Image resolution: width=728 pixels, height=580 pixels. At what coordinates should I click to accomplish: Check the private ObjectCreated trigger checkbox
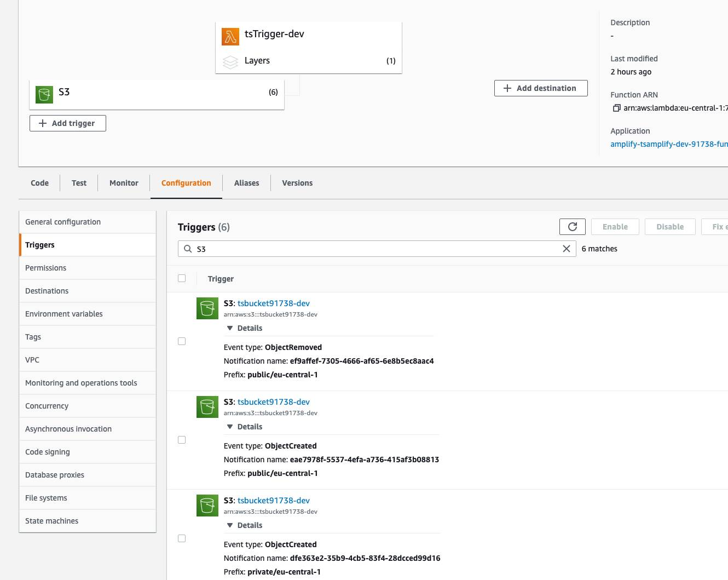point(182,538)
